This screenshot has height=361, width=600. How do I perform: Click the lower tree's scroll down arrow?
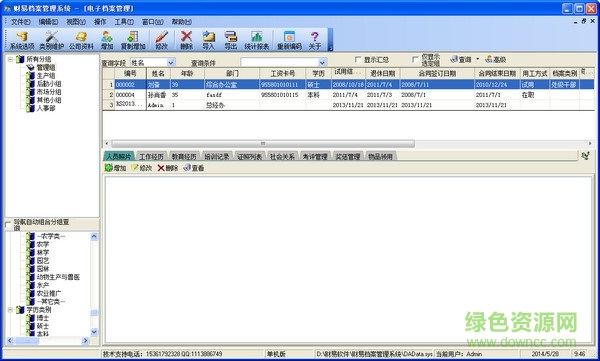(94, 332)
